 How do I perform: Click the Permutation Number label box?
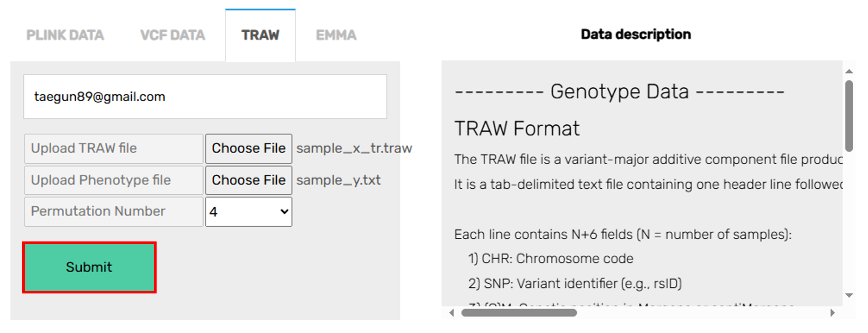click(114, 212)
